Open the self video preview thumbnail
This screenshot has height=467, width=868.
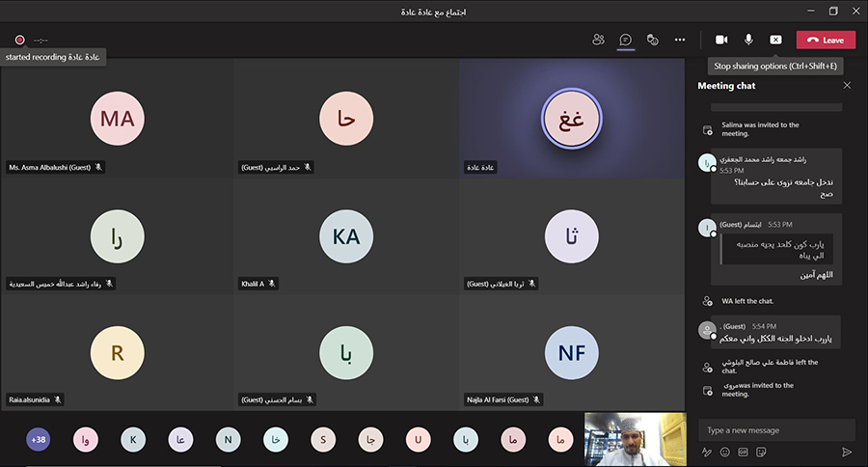636,439
